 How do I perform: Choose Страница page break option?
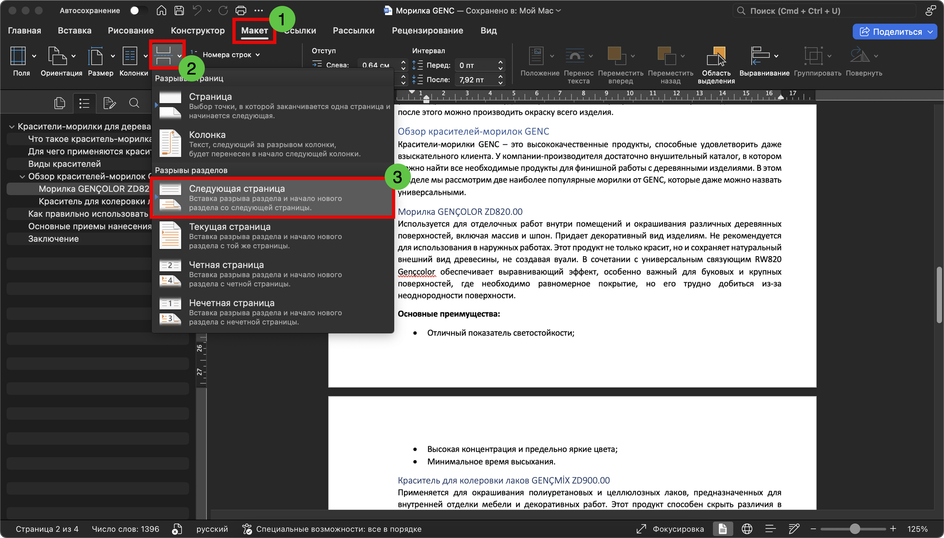pos(273,105)
